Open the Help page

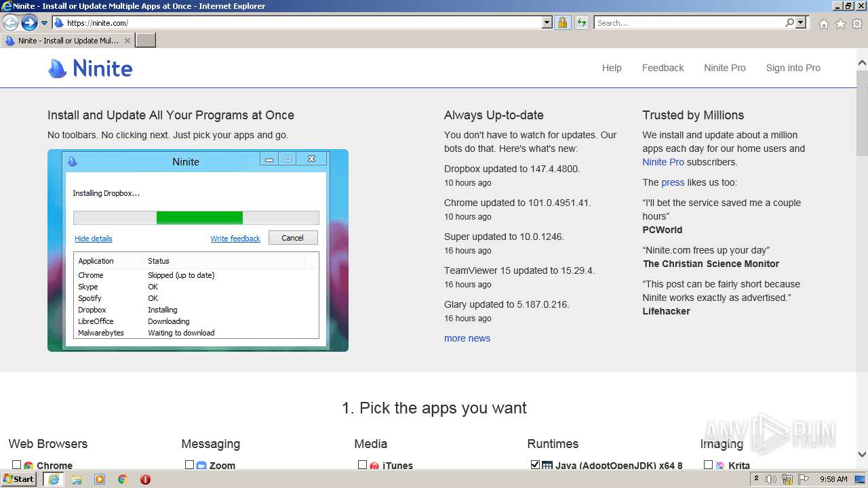612,68
